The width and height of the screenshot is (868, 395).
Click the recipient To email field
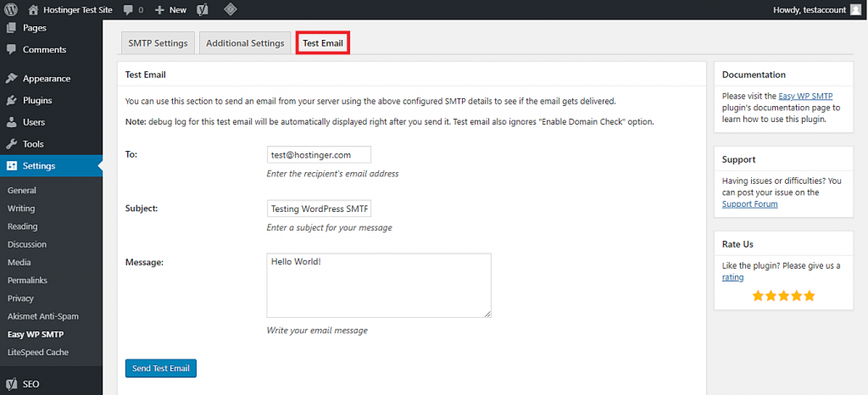[319, 154]
